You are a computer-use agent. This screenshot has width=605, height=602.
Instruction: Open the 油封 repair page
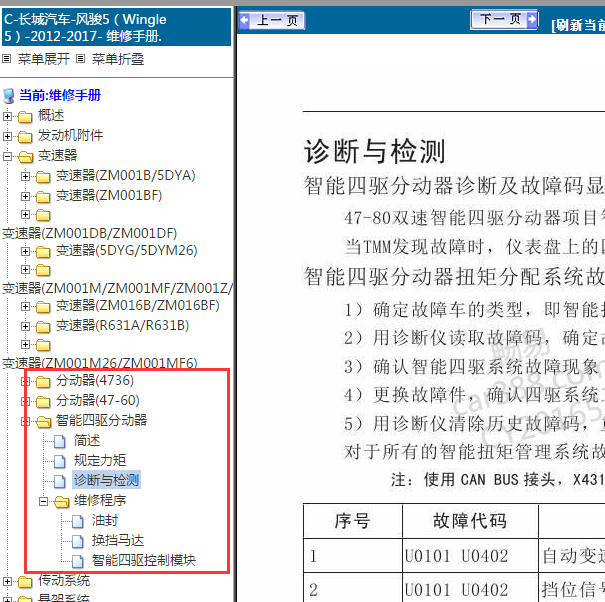[x=105, y=521]
